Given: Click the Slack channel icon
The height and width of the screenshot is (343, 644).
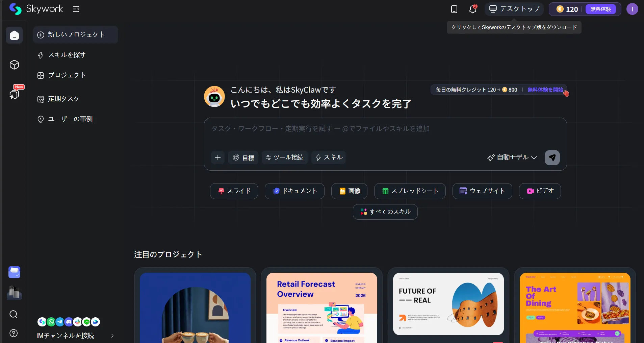Looking at the screenshot, I should [x=78, y=322].
